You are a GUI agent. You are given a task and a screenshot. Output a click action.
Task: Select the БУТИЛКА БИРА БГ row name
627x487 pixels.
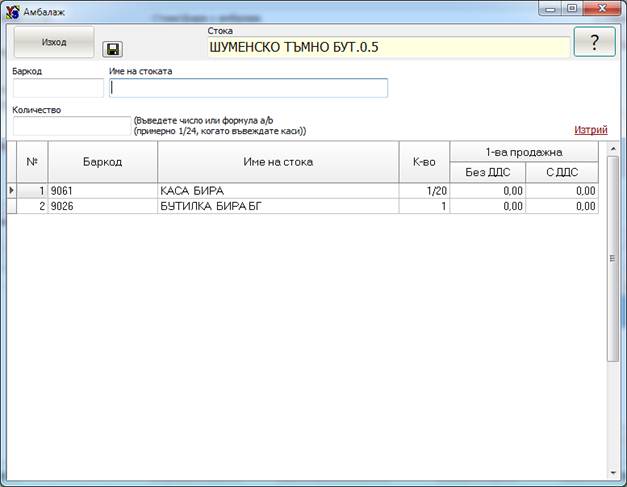(278, 206)
